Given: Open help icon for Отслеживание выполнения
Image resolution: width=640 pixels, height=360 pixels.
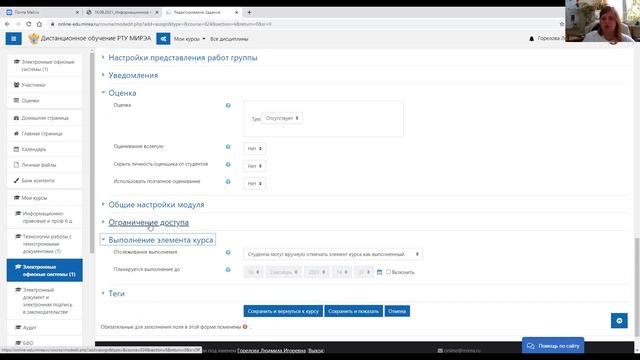Looking at the screenshot, I should pos(228,252).
